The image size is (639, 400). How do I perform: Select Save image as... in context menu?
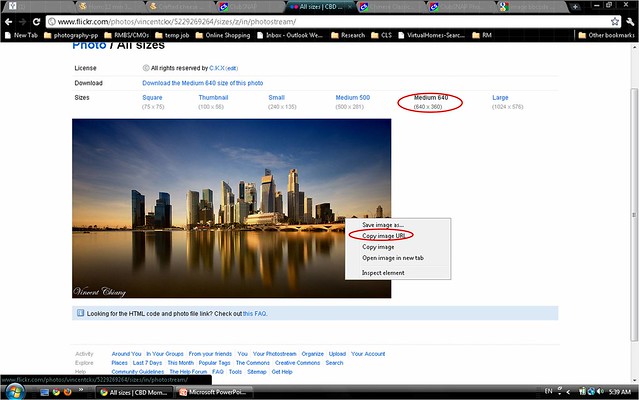383,225
